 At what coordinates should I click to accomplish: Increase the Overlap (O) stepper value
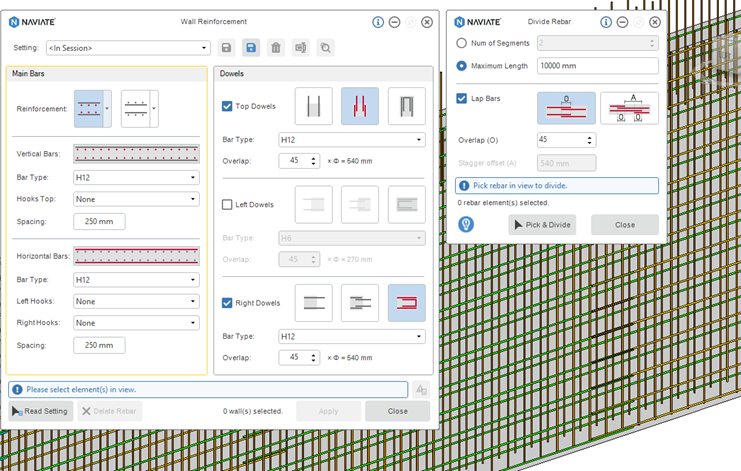(590, 137)
